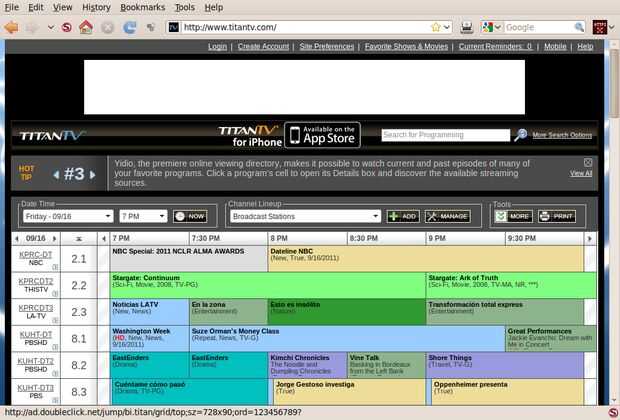Click the MANAGE lineup button
This screenshot has width=620, height=420.
[448, 216]
